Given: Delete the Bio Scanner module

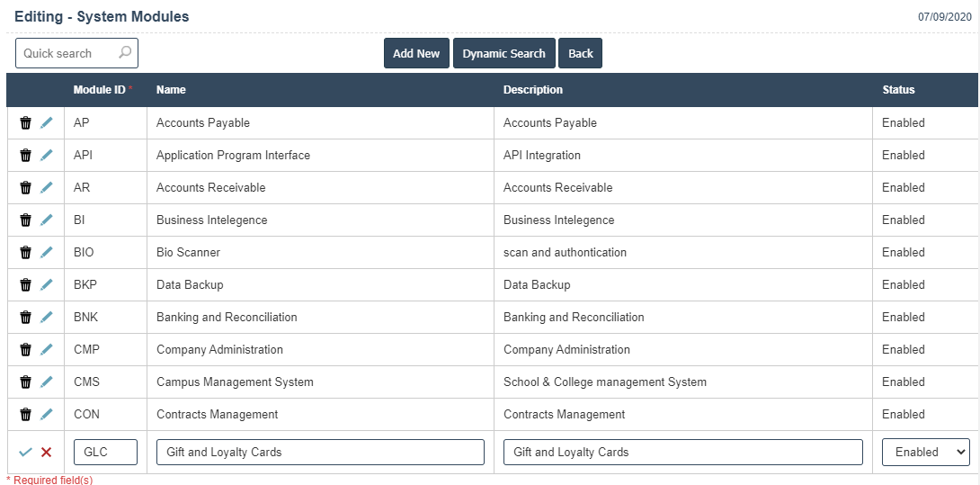Looking at the screenshot, I should pyautogui.click(x=25, y=253).
